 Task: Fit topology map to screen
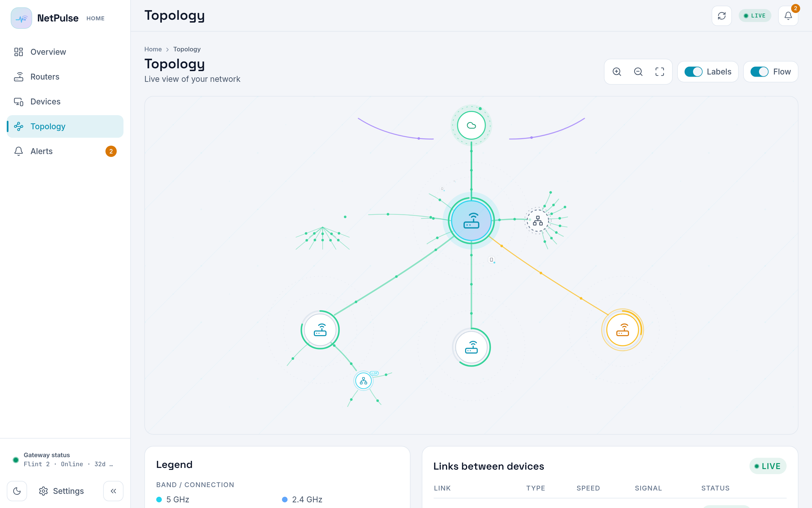660,72
